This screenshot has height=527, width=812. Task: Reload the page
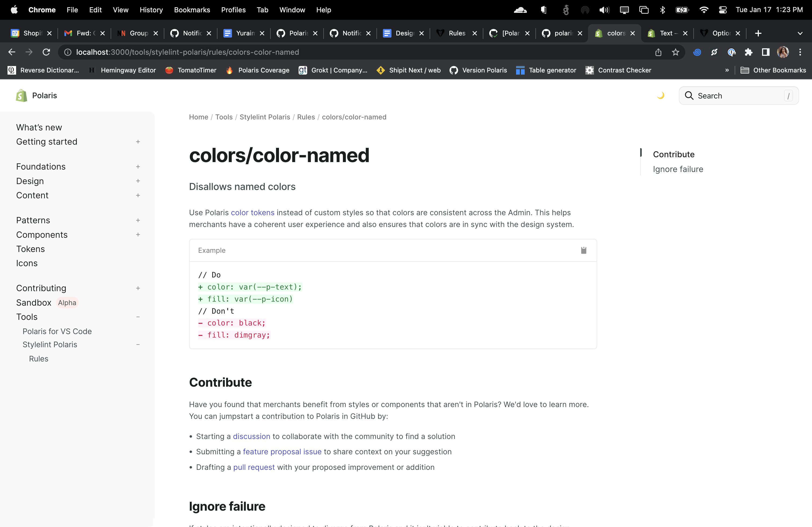[x=46, y=52]
